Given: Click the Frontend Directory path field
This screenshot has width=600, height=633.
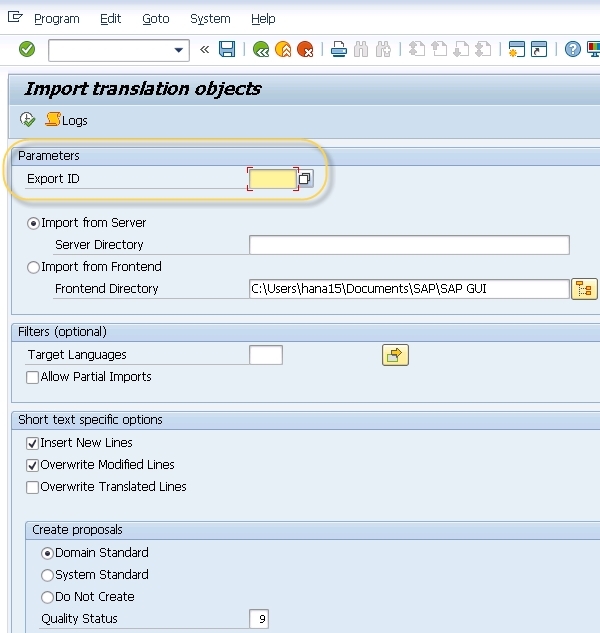Looking at the screenshot, I should (409, 289).
